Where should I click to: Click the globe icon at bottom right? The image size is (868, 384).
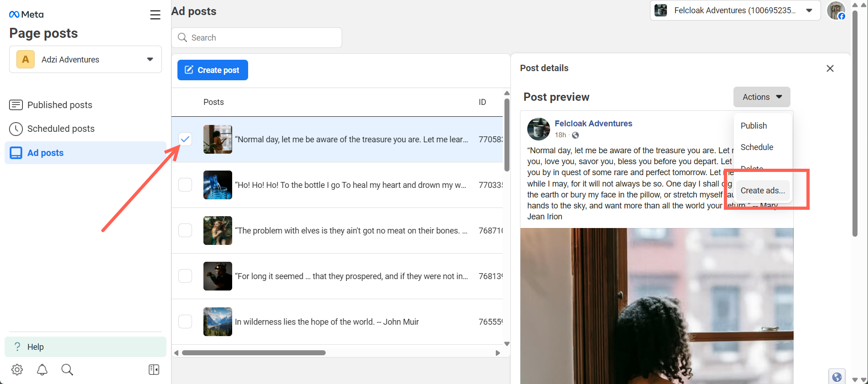(837, 377)
